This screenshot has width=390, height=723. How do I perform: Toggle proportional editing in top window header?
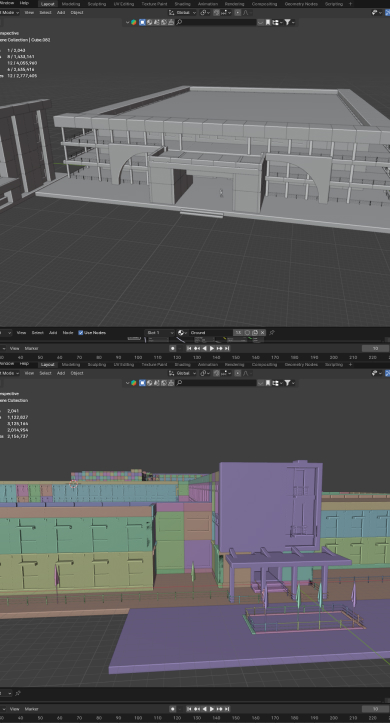click(238, 12)
